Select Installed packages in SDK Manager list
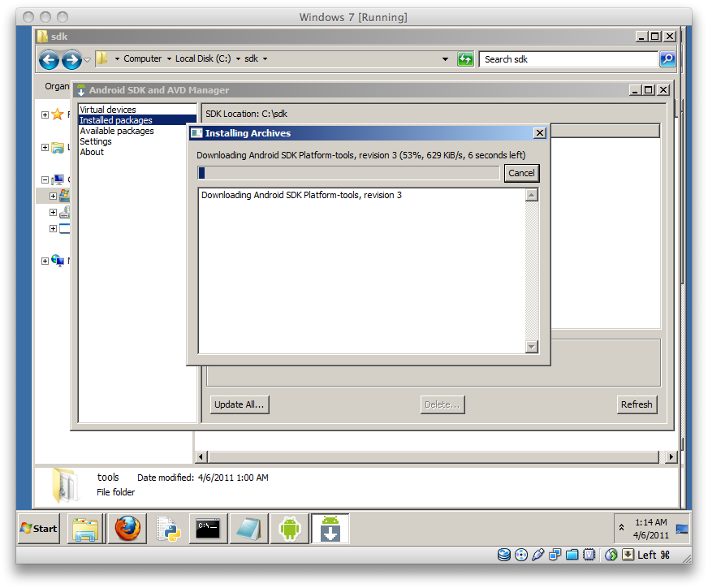 pos(137,120)
